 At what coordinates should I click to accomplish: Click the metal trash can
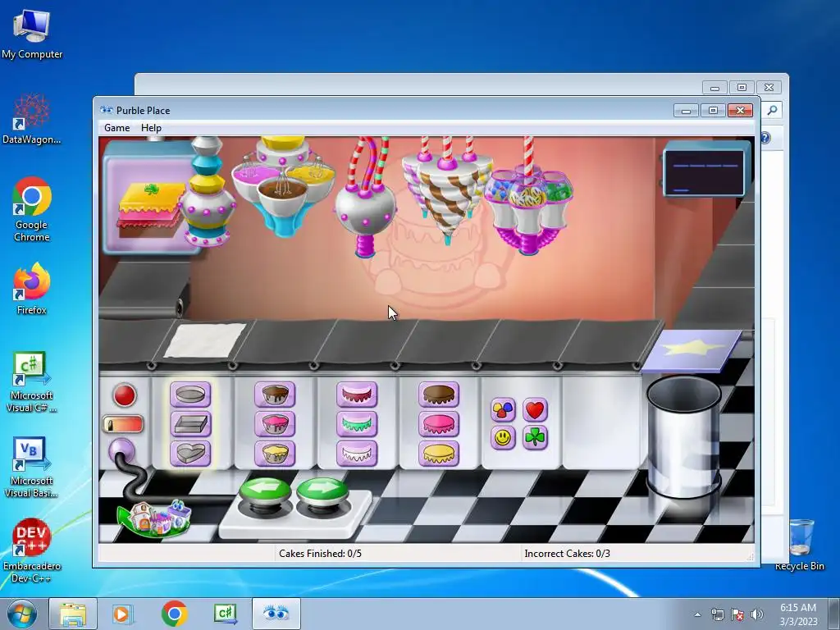683,436
